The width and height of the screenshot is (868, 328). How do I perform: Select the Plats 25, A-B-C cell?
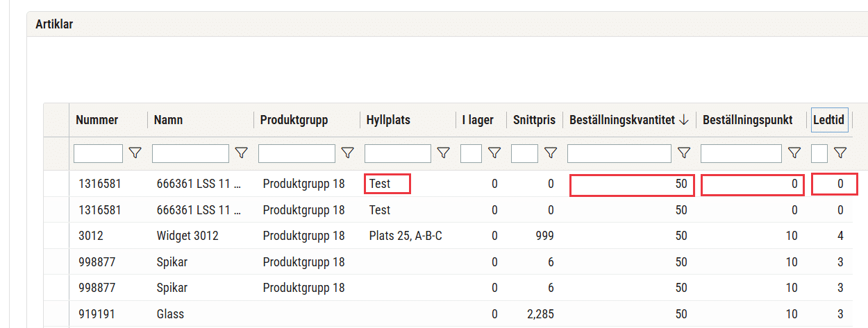406,236
